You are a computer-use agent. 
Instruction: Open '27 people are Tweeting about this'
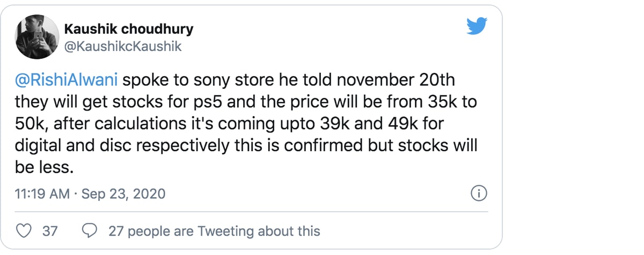[x=214, y=231]
